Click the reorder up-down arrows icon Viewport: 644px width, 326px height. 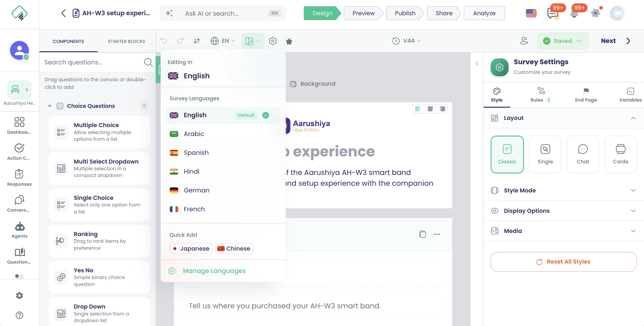pyautogui.click(x=197, y=41)
